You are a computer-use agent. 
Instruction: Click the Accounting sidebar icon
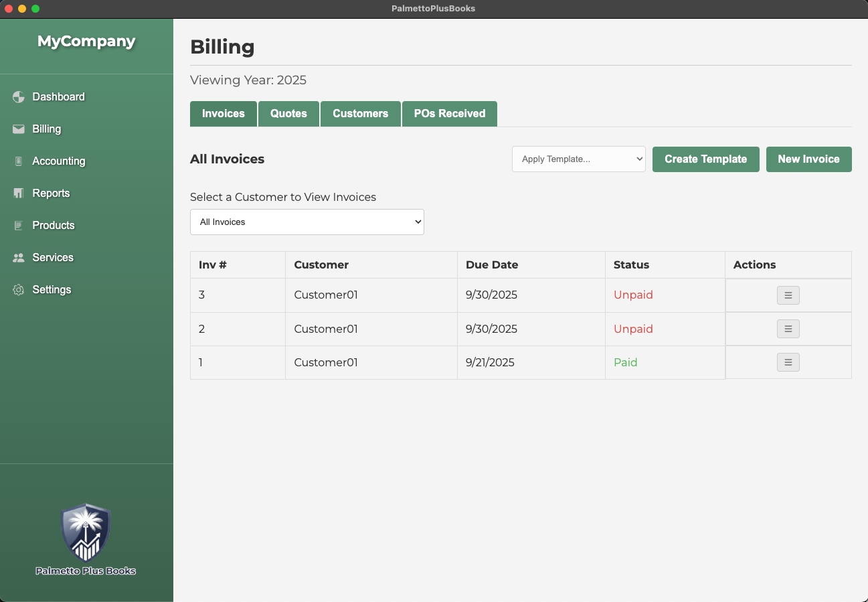pos(19,161)
